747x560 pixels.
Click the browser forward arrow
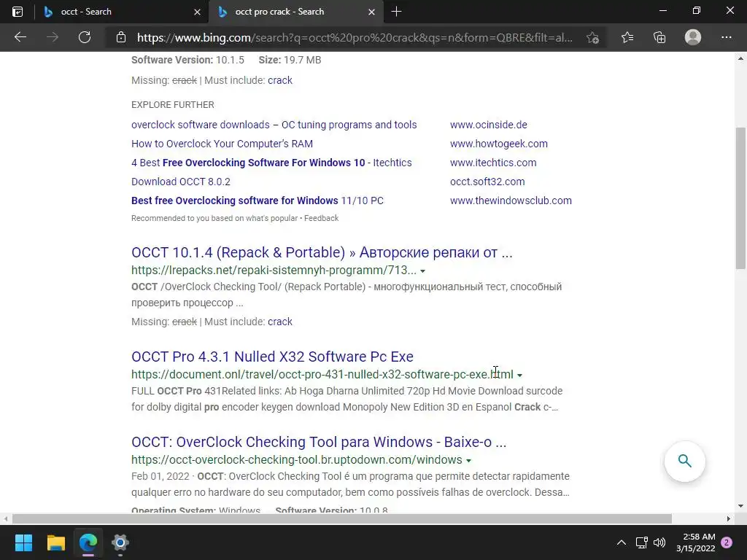click(53, 37)
